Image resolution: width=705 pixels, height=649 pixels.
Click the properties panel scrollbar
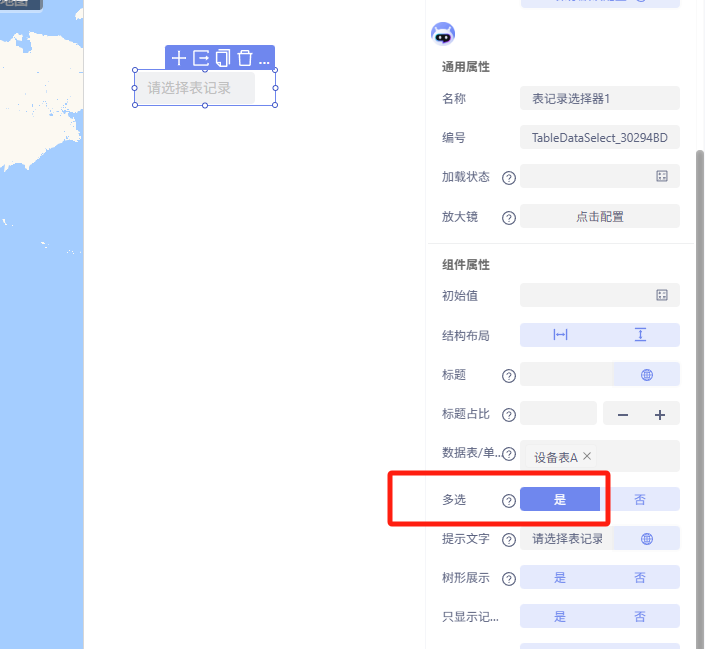coord(700,398)
